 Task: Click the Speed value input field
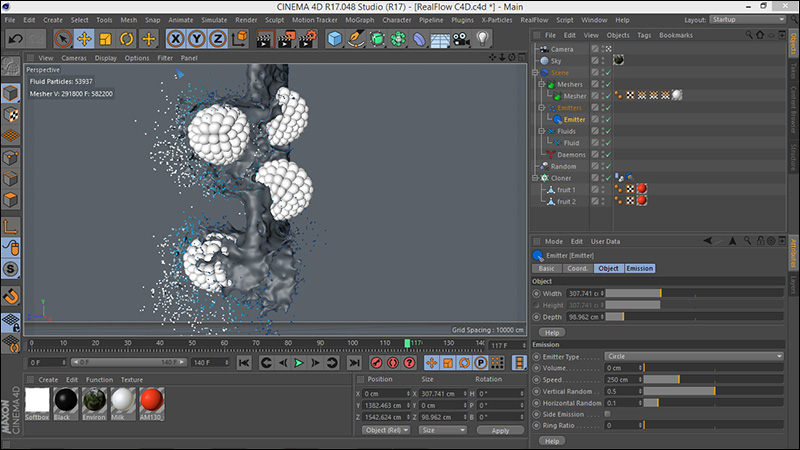[x=623, y=380]
